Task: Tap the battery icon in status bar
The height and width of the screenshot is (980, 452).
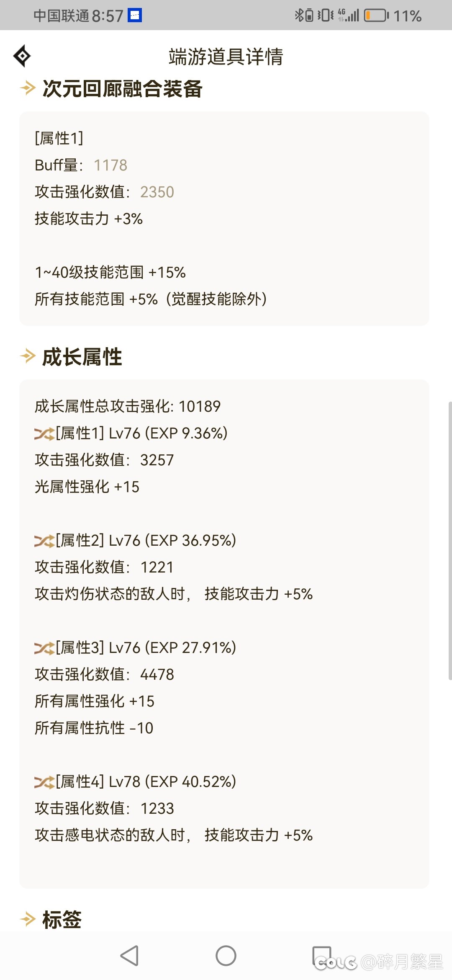Action: click(375, 16)
